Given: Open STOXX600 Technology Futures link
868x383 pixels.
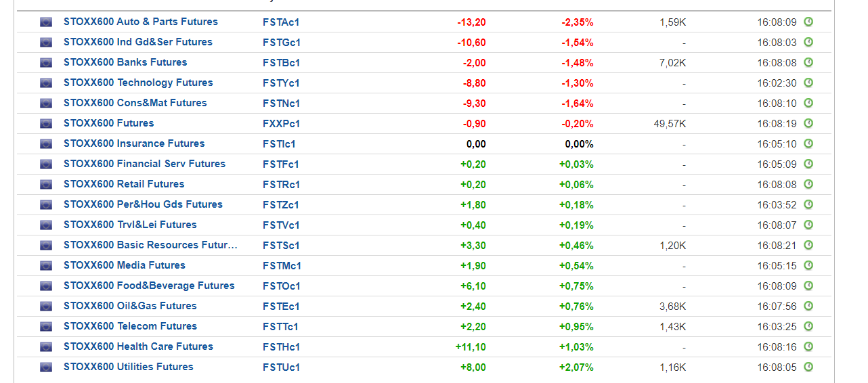Looking at the screenshot, I should (x=138, y=83).
